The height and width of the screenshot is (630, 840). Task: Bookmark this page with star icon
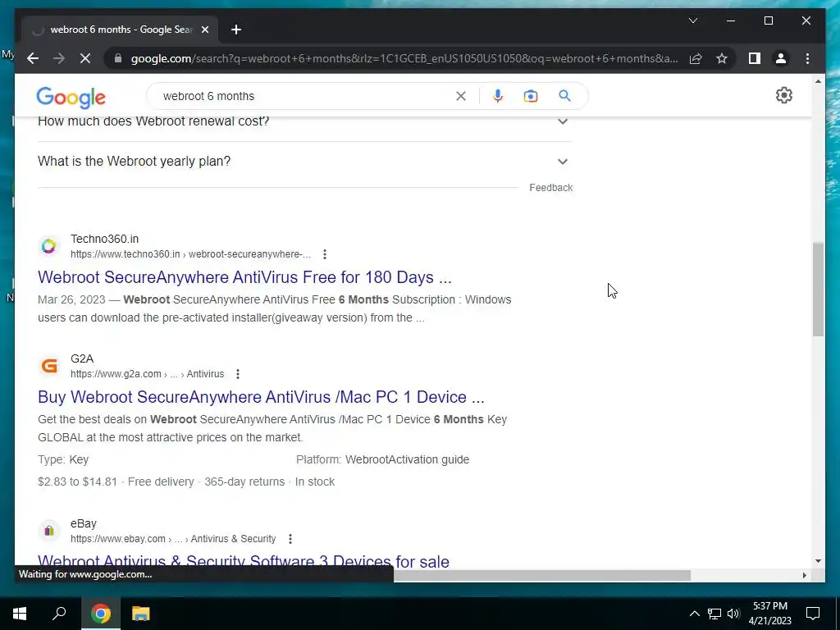(722, 58)
